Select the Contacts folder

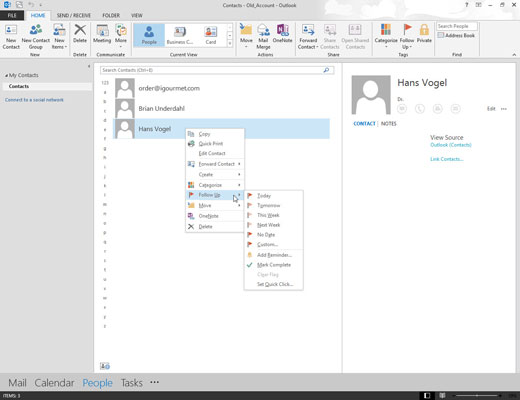pyautogui.click(x=47, y=86)
